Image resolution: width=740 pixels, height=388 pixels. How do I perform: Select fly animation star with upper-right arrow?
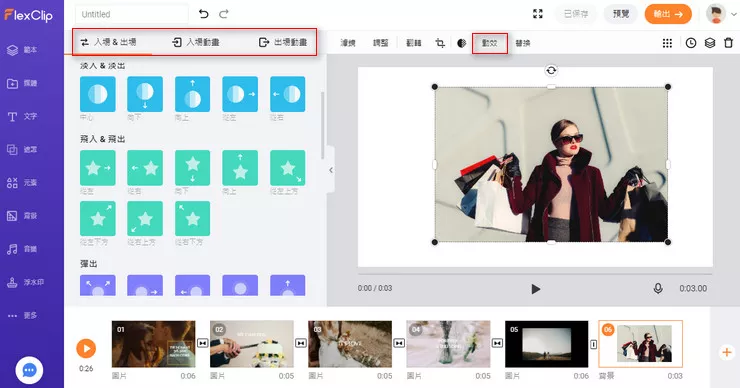point(98,219)
